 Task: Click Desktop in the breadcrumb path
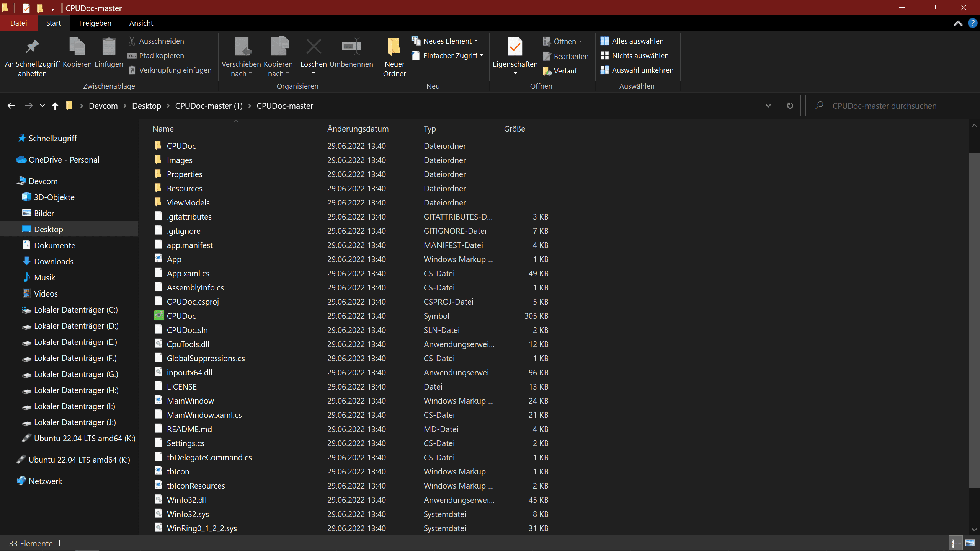[x=146, y=106]
